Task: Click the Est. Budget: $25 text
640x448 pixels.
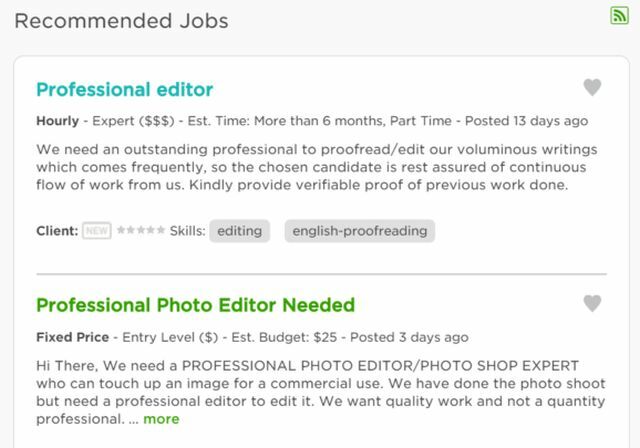Action: coord(284,337)
